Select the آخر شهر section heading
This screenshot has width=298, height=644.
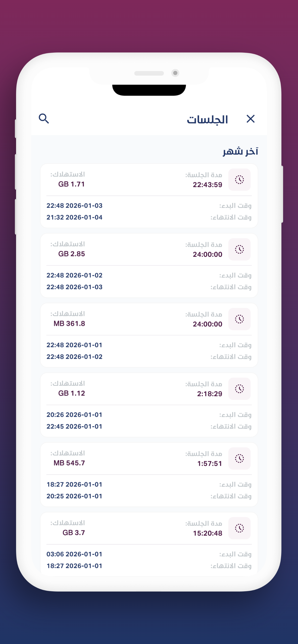pos(240,151)
